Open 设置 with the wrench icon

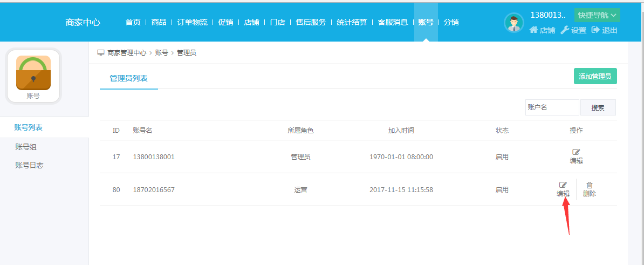pos(565,30)
